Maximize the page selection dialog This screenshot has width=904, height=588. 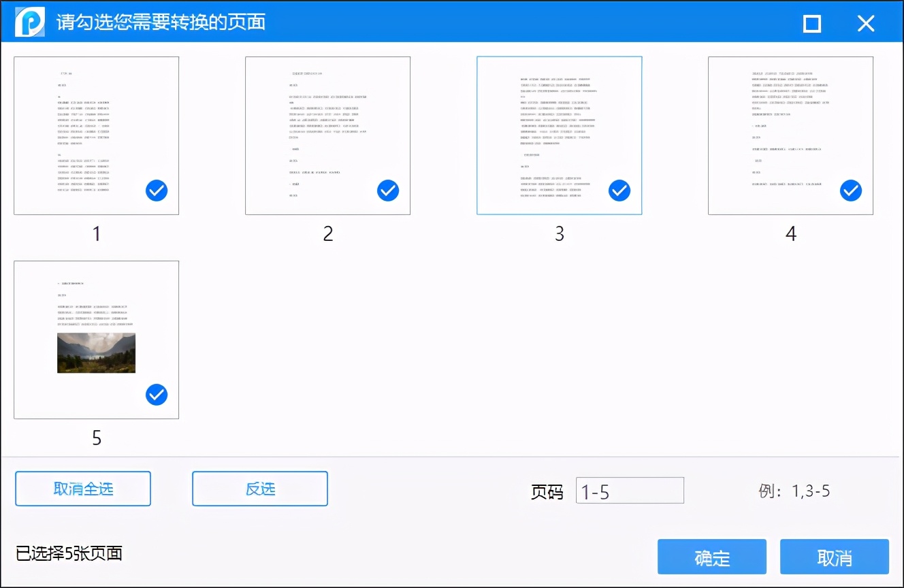[811, 22]
